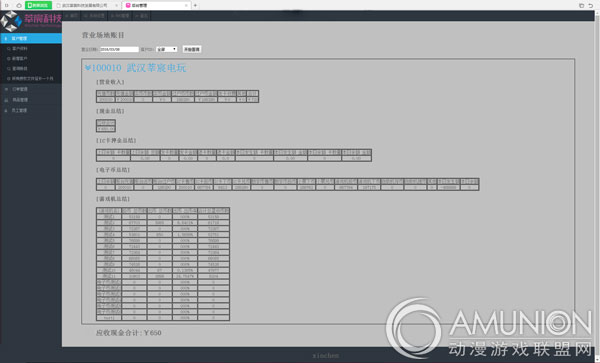Viewport: 600px width, 363px height.
Task: Click the green browser button beside home icon
Action: point(38,5)
